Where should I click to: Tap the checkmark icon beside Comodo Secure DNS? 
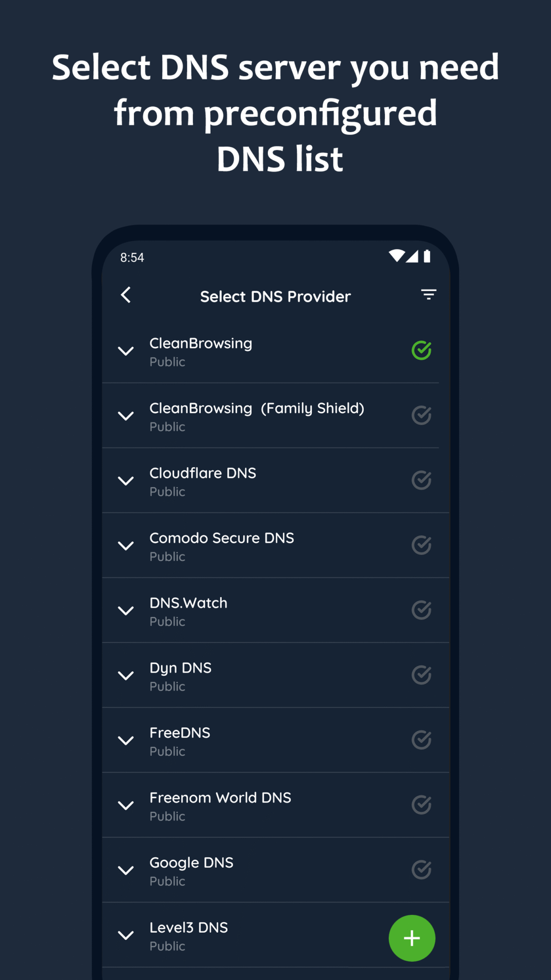pos(421,545)
